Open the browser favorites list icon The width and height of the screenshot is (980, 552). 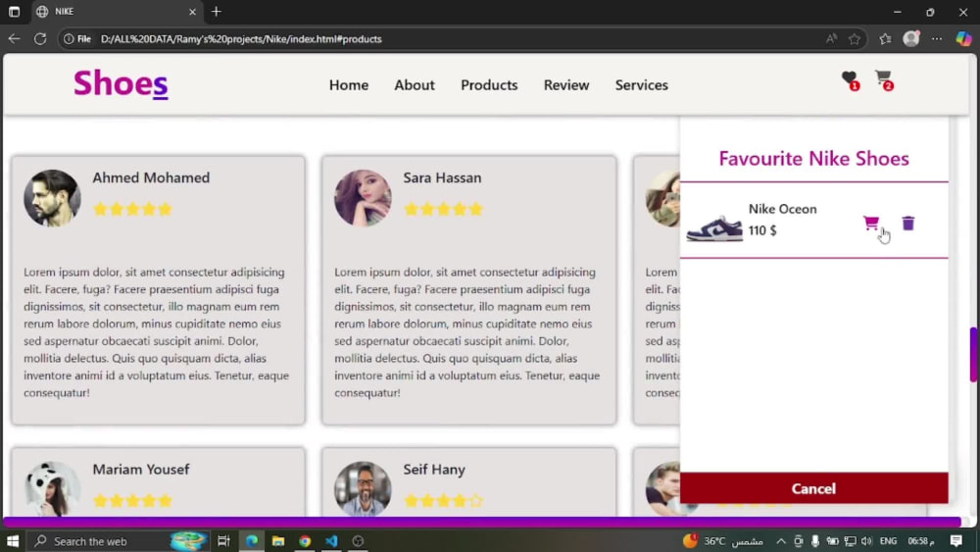885,39
